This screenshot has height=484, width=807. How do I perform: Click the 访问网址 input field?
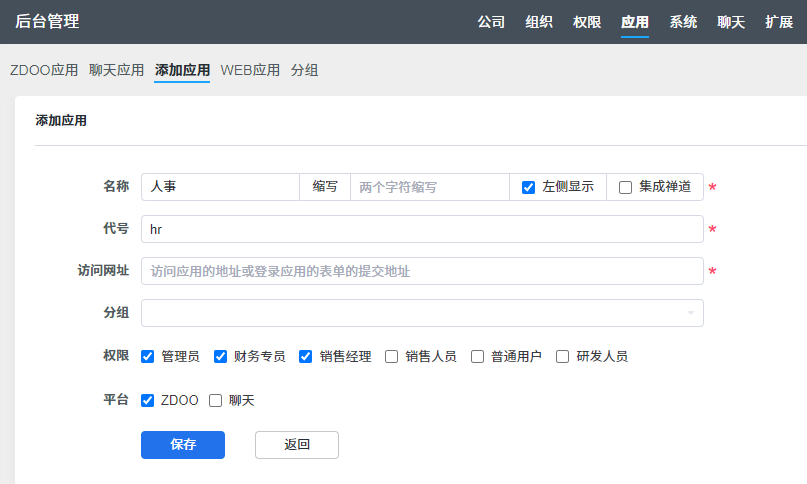tap(422, 271)
